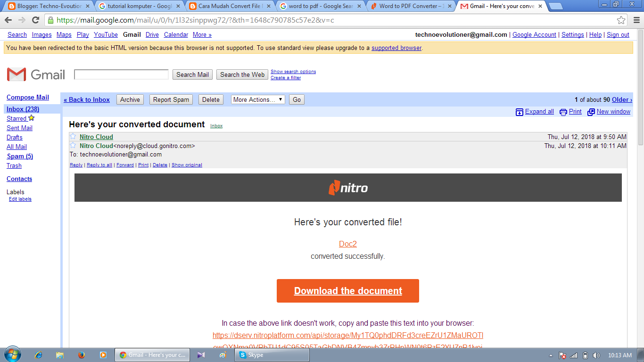Click the browser Forward arrow

pyautogui.click(x=22, y=20)
